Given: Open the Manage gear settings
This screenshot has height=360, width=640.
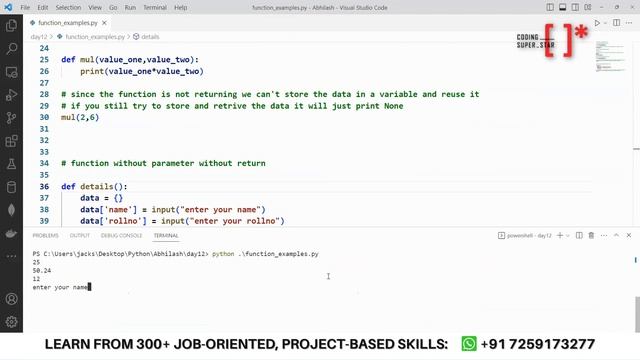Looking at the screenshot, I should pos(11,322).
